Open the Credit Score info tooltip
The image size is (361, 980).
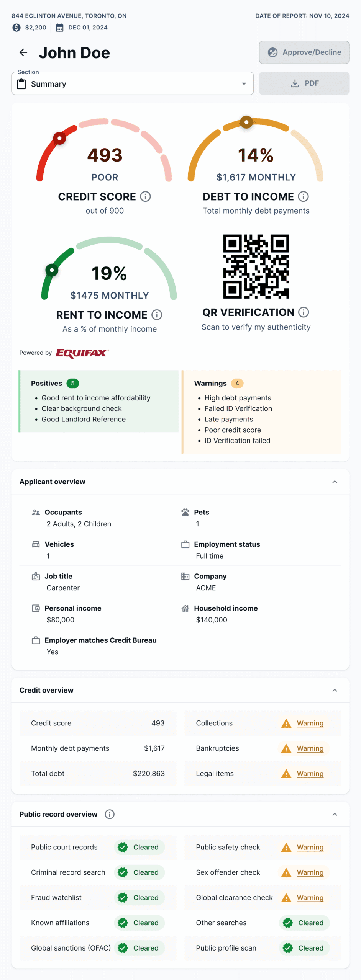(x=145, y=196)
